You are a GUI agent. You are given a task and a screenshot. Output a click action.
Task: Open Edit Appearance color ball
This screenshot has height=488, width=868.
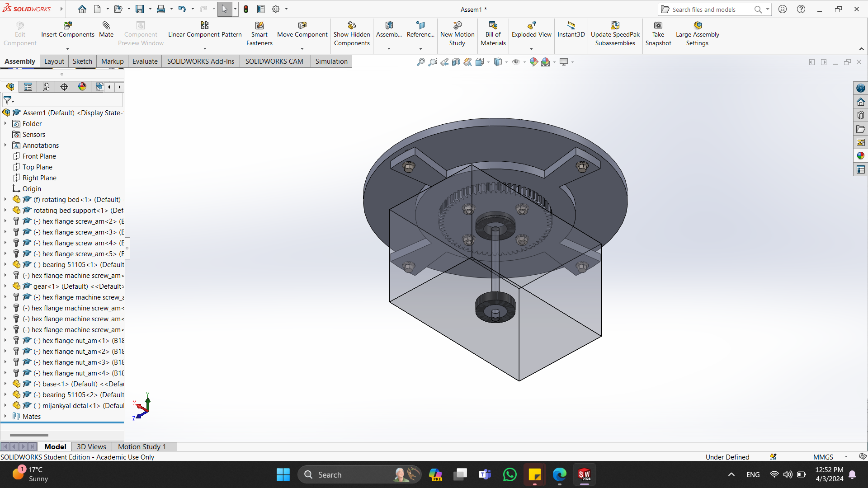pos(534,62)
